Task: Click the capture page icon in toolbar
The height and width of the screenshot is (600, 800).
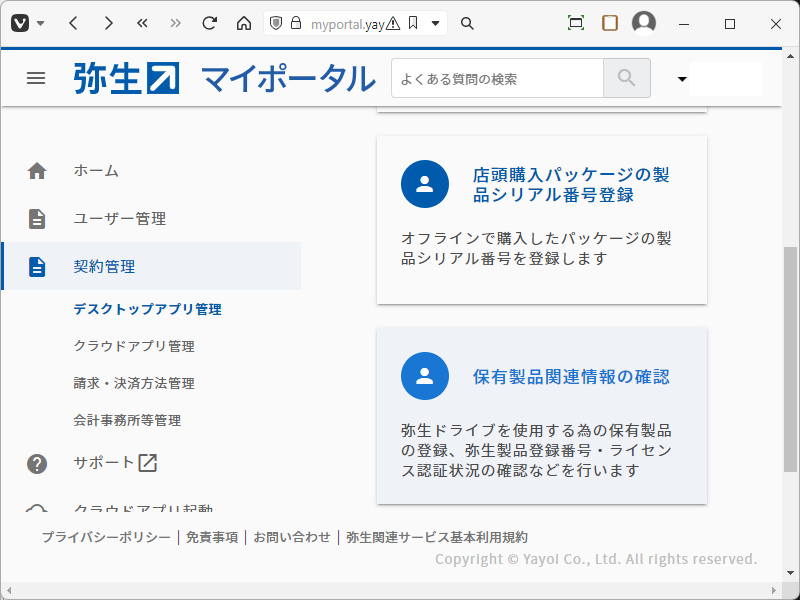Action: tap(576, 23)
